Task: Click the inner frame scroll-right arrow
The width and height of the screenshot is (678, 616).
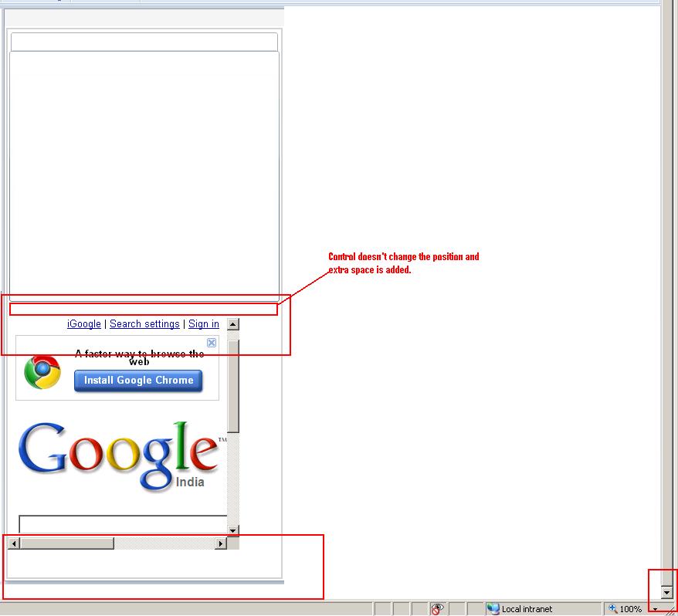Action: click(221, 543)
